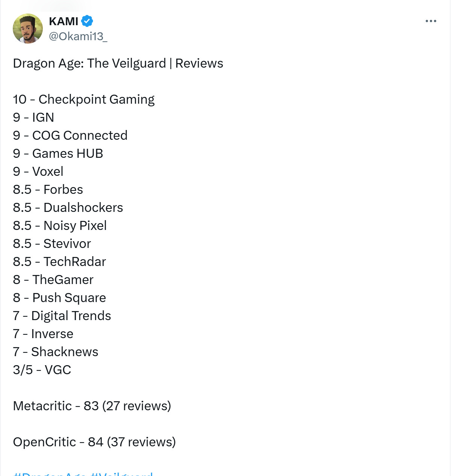Click the Metacritic 83 summary line
The width and height of the screenshot is (460, 476).
[92, 406]
